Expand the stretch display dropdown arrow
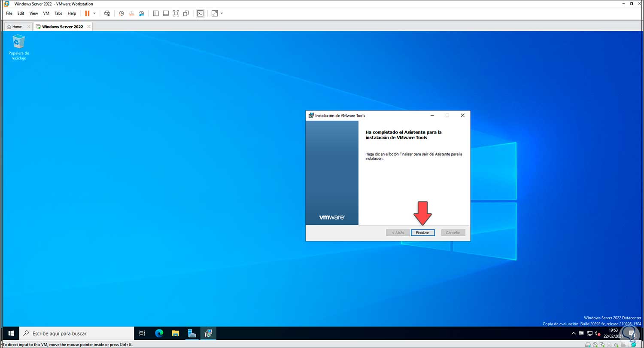This screenshot has width=644, height=348. (222, 13)
